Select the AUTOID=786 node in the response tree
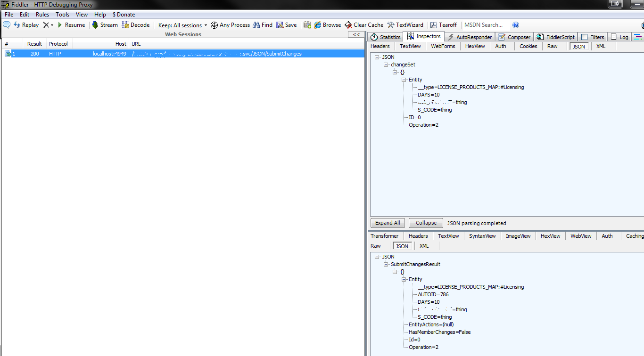This screenshot has width=644, height=356. pyautogui.click(x=433, y=294)
